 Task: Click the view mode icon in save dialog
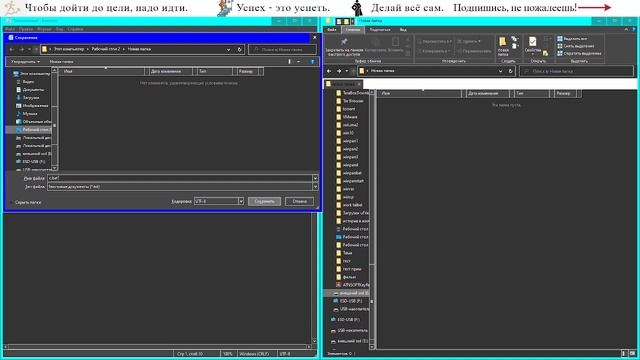290,62
